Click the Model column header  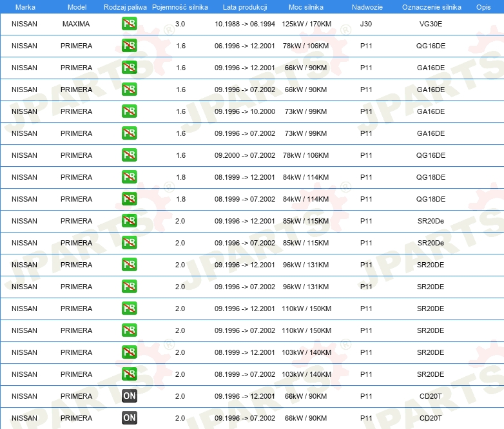tap(77, 7)
